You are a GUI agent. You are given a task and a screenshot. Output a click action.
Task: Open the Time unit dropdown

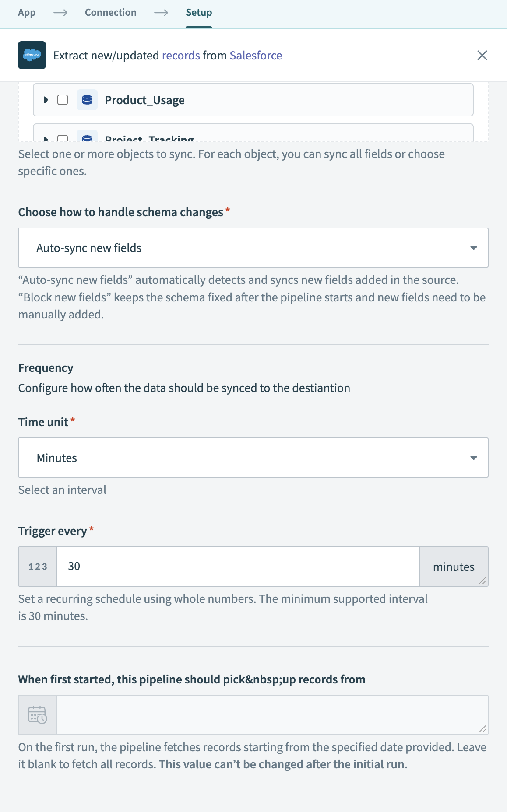253,458
